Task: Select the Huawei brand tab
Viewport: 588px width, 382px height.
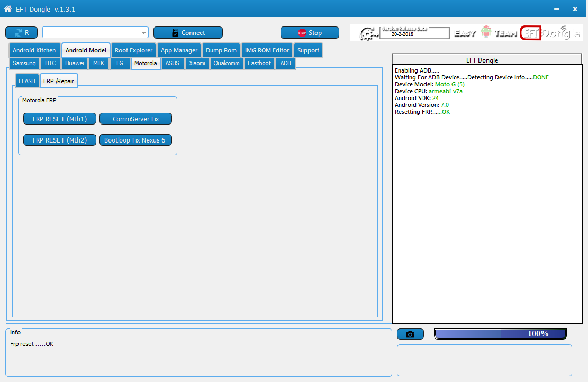Action: (x=75, y=63)
